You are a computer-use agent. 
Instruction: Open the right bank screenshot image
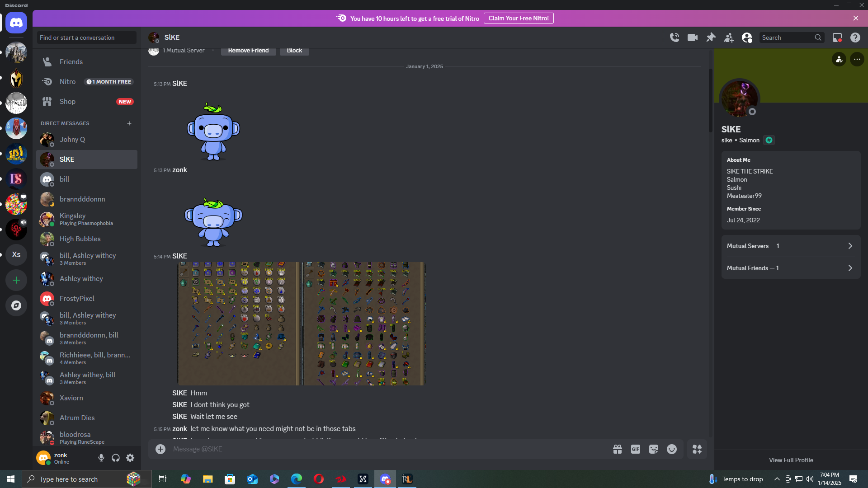point(364,324)
